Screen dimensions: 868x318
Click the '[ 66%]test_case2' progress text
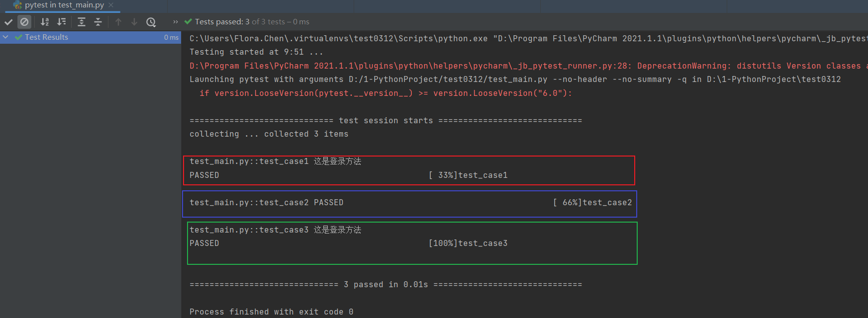(x=592, y=203)
